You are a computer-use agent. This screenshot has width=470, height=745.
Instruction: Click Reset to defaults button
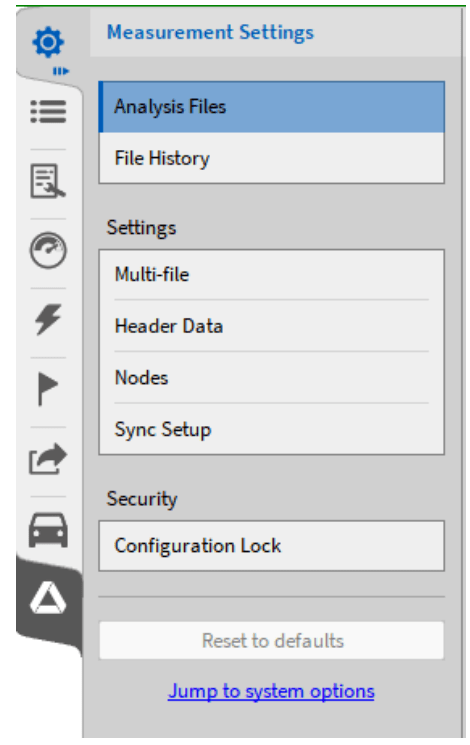tap(272, 640)
